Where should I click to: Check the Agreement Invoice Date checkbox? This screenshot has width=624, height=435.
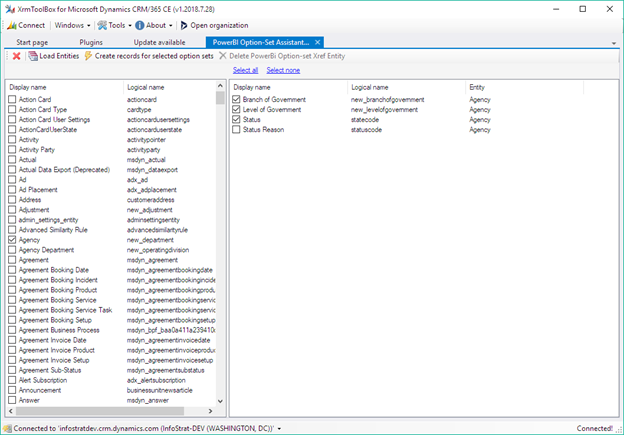pos(12,340)
